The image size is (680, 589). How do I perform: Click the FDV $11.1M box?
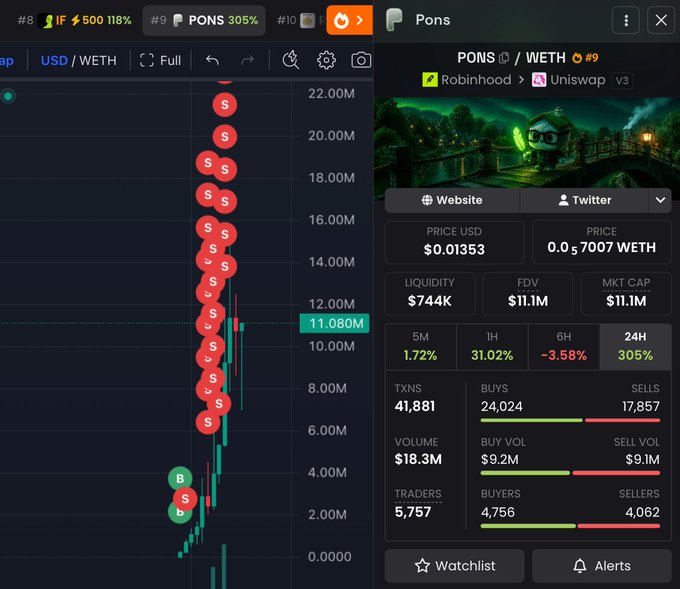point(528,294)
